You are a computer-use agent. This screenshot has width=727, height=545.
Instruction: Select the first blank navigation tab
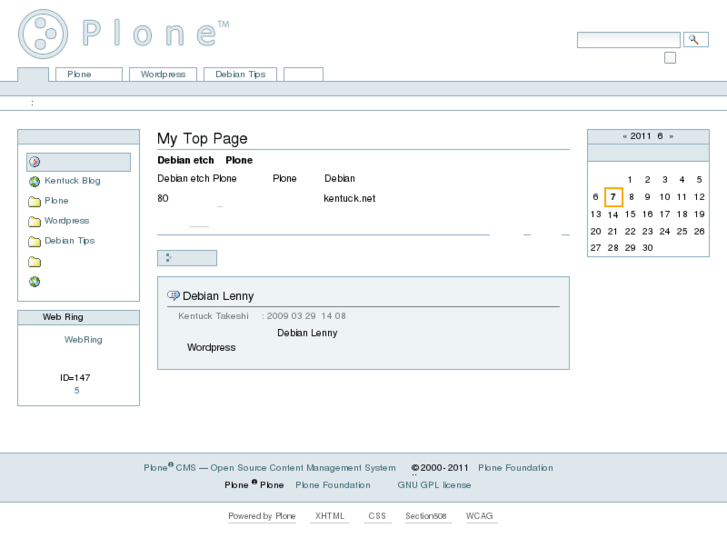point(33,75)
